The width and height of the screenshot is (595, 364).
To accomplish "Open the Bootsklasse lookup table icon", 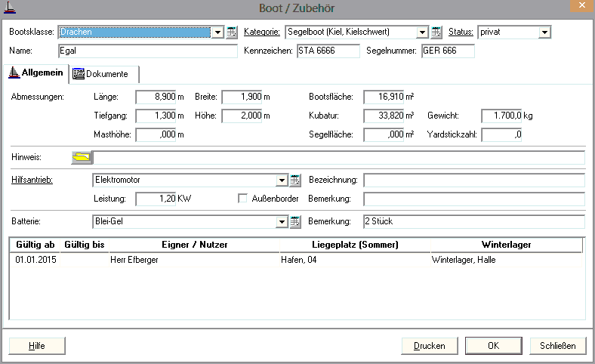I will click(x=232, y=32).
